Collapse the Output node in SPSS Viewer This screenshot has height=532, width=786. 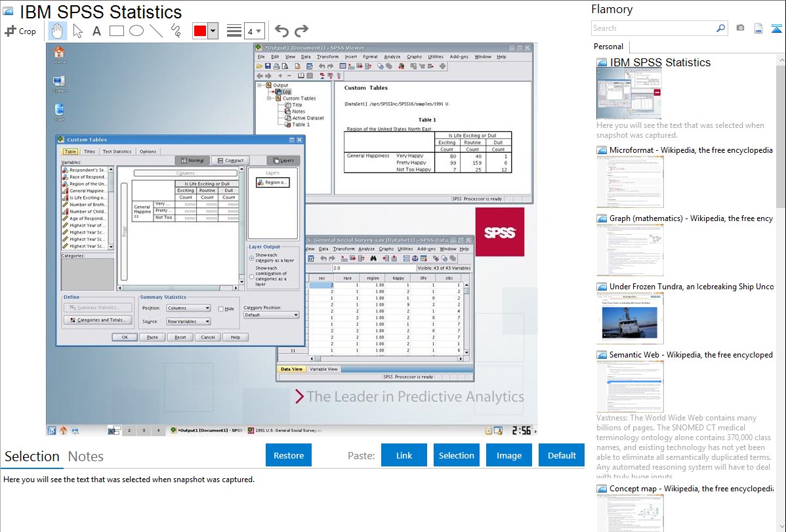point(260,85)
